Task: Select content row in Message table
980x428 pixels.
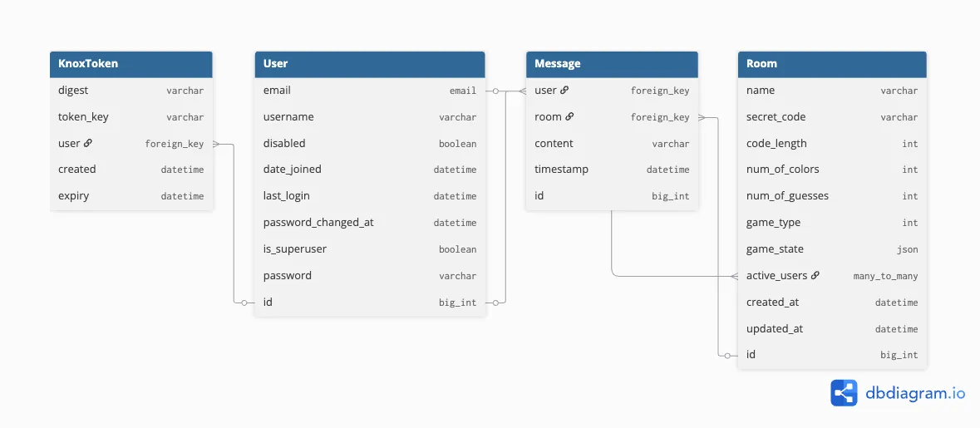Action: pos(612,144)
